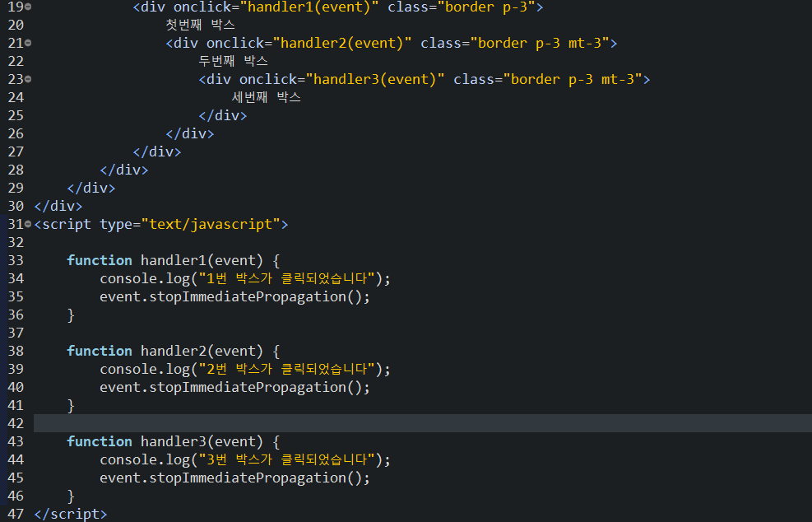Click class value "border p-3 mt-3" on line 21

540,43
